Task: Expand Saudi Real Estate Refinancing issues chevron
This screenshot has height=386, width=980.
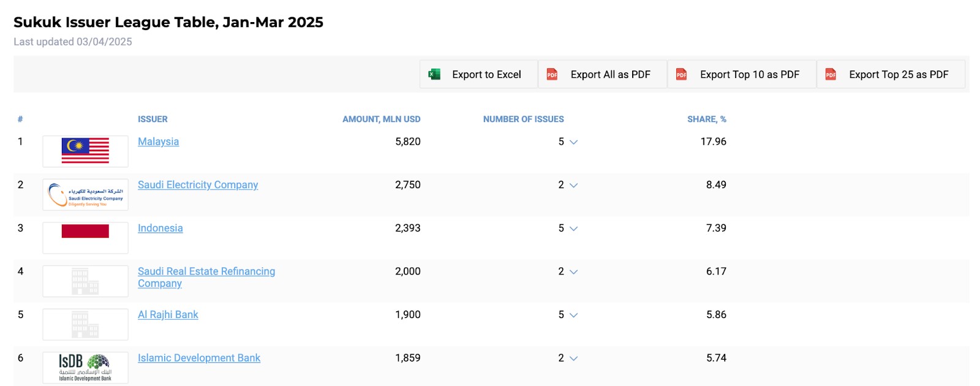Action: coord(573,272)
